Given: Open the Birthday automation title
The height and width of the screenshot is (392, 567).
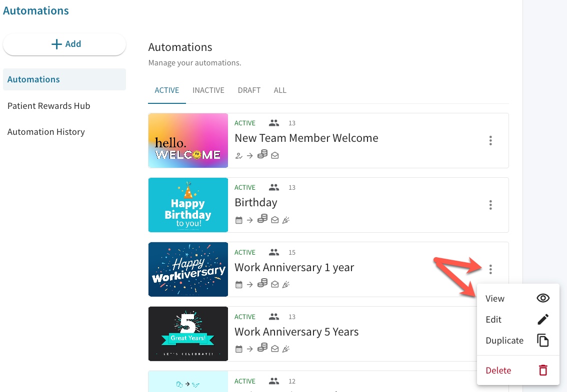Looking at the screenshot, I should point(256,203).
